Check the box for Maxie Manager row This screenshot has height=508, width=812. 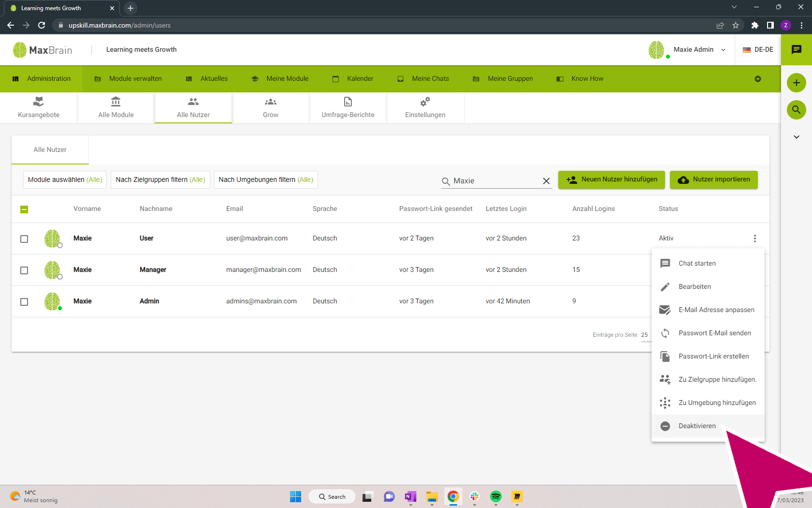(x=24, y=270)
